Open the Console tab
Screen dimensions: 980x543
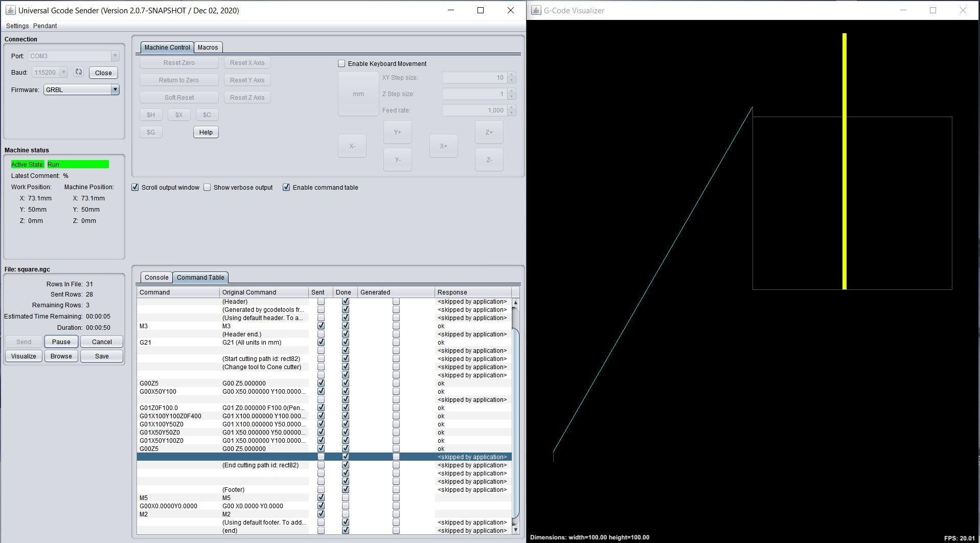[x=156, y=277]
